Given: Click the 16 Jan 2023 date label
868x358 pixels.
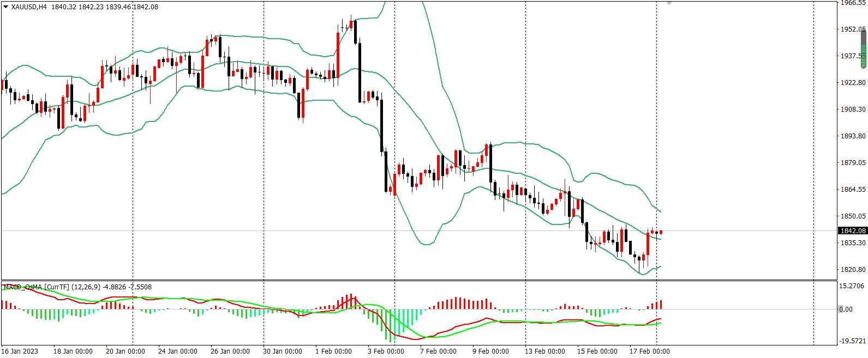Looking at the screenshot, I should [x=20, y=351].
